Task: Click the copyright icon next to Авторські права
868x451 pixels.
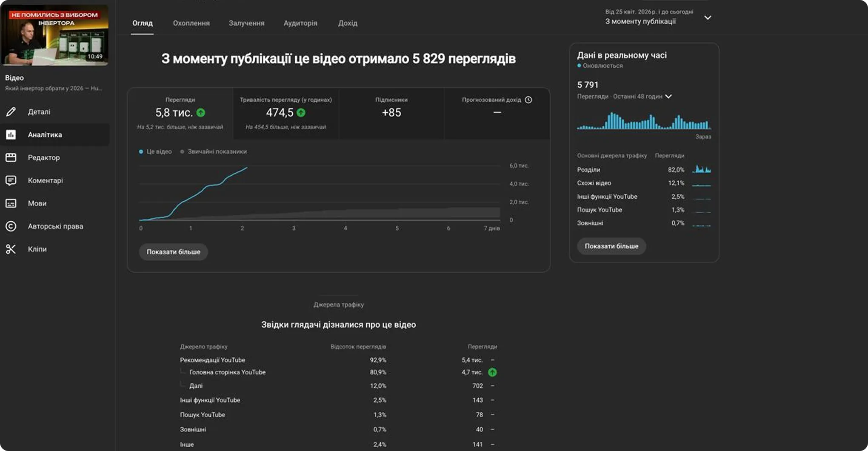Action: coord(11,226)
